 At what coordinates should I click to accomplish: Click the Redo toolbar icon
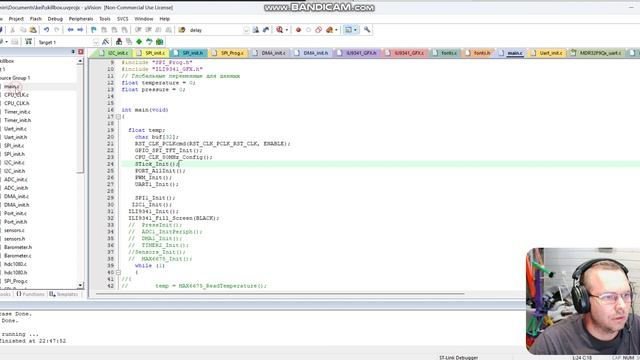[57, 30]
